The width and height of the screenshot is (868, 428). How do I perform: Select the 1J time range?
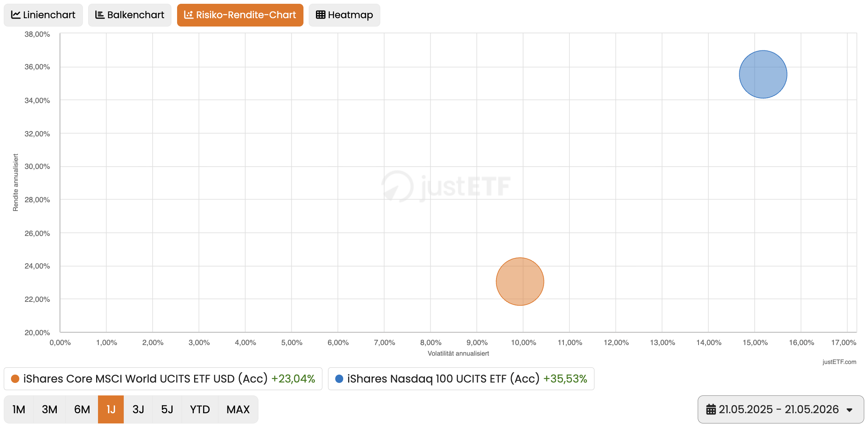tap(111, 409)
